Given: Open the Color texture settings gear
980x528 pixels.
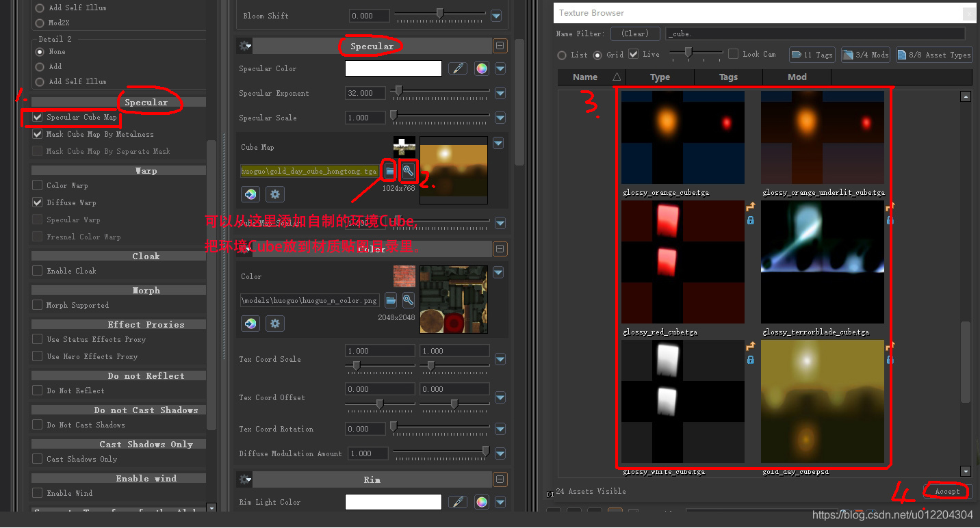Looking at the screenshot, I should point(275,324).
